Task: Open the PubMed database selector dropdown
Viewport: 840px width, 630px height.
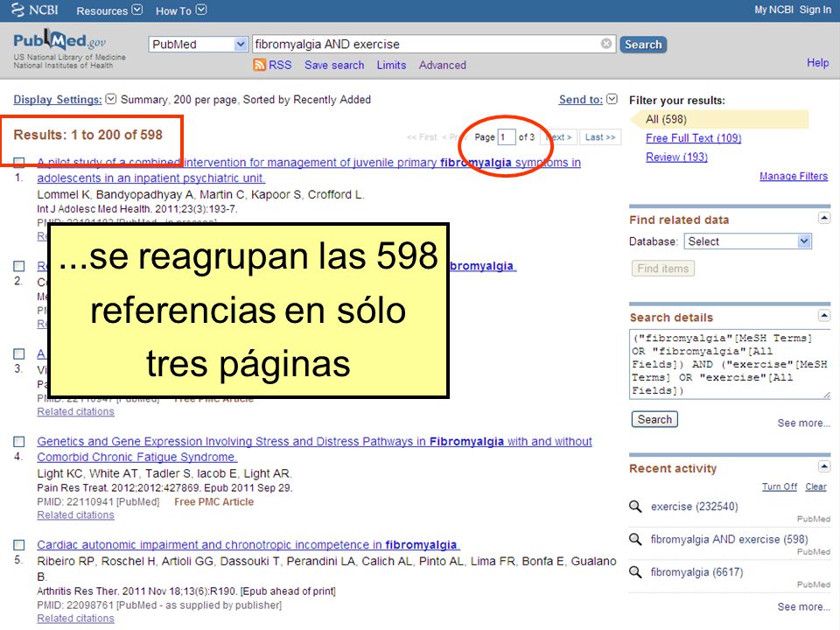Action: [x=198, y=44]
